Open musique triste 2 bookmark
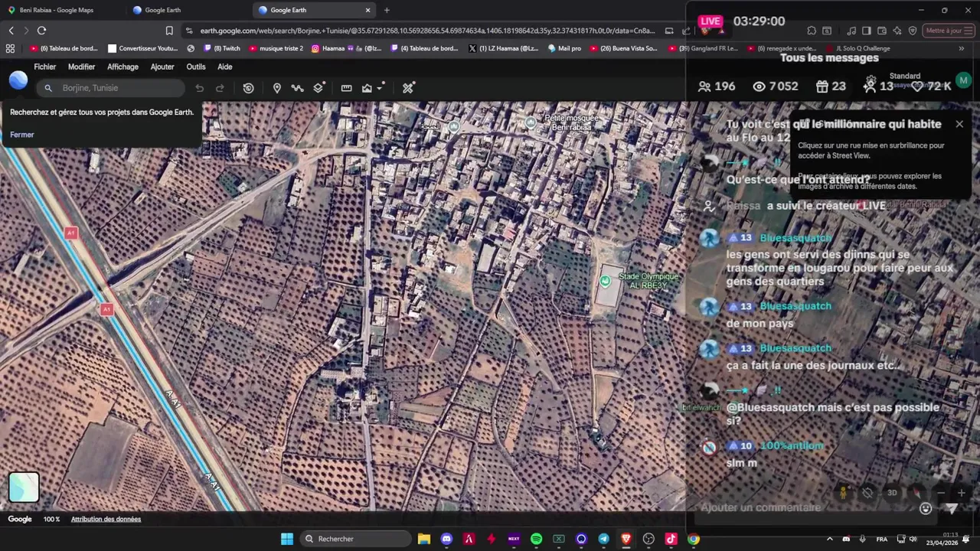 tap(276, 48)
